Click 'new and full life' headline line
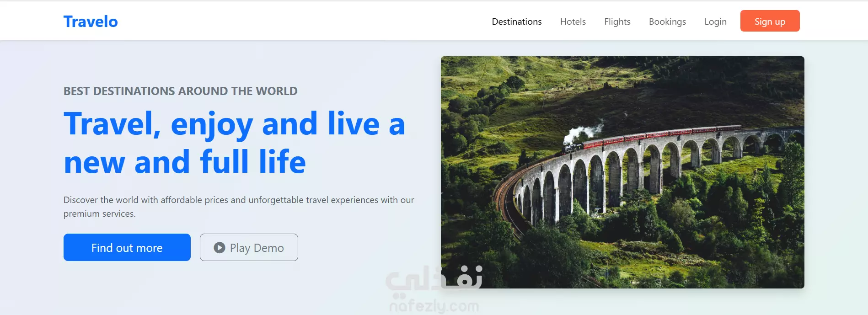This screenshot has width=868, height=315. [x=185, y=162]
